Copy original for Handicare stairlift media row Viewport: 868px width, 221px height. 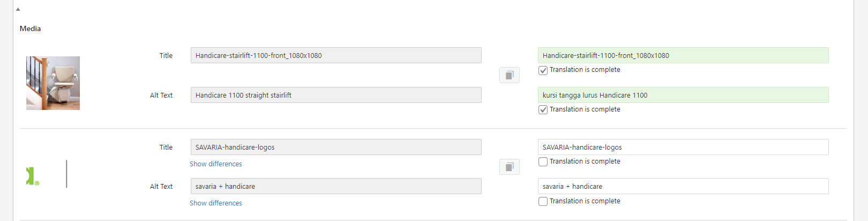click(x=510, y=75)
